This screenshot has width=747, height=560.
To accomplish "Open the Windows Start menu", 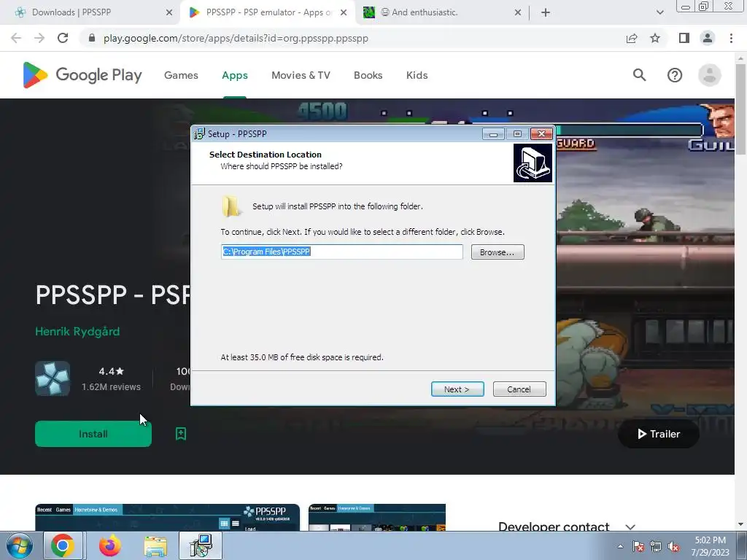I will [19, 545].
